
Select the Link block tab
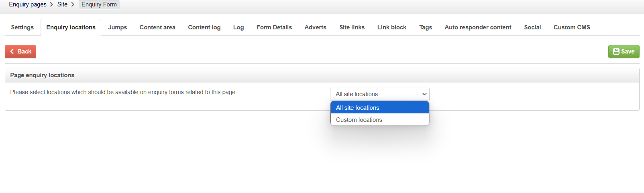pyautogui.click(x=392, y=27)
